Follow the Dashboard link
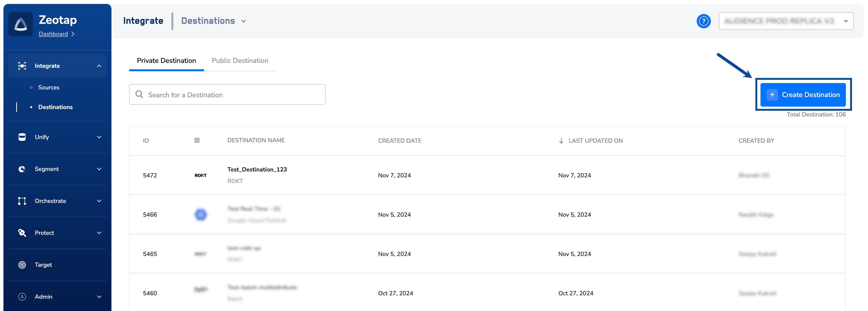This screenshot has height=311, width=868. click(53, 34)
